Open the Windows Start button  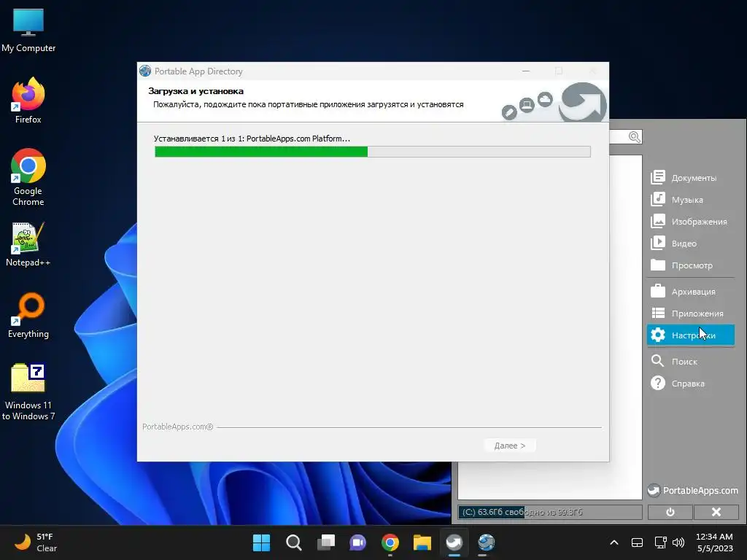(x=261, y=542)
